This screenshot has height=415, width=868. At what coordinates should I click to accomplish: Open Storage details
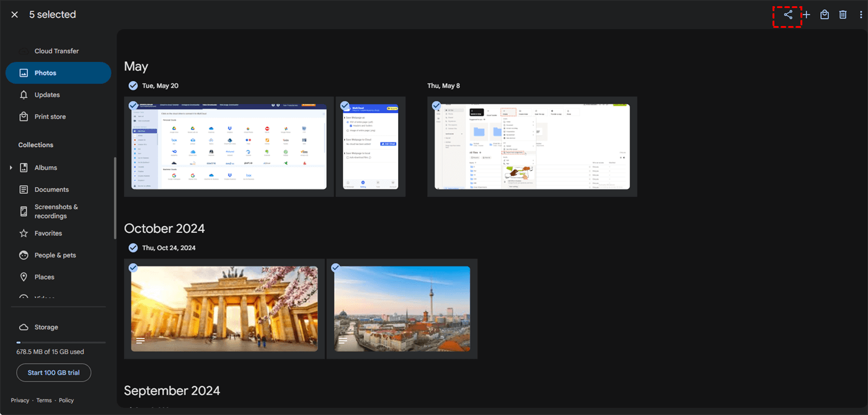pos(46,327)
